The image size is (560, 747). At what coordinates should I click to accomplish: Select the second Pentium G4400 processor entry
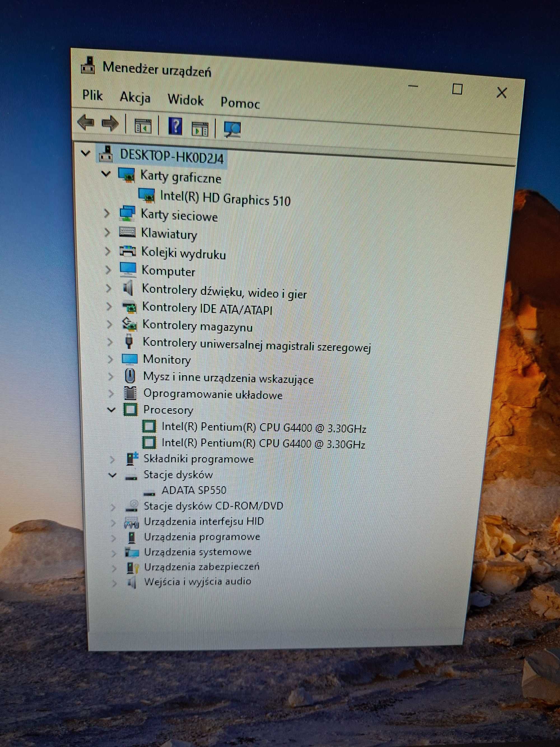tap(264, 443)
